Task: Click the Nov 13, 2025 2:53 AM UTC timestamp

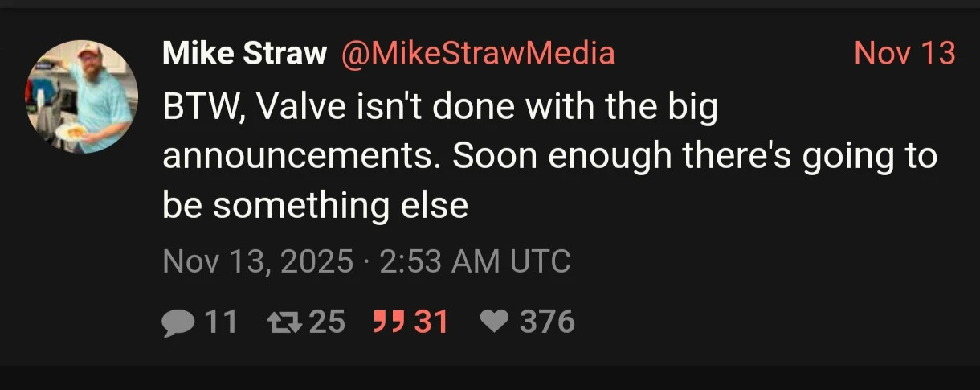Action: pos(367,261)
